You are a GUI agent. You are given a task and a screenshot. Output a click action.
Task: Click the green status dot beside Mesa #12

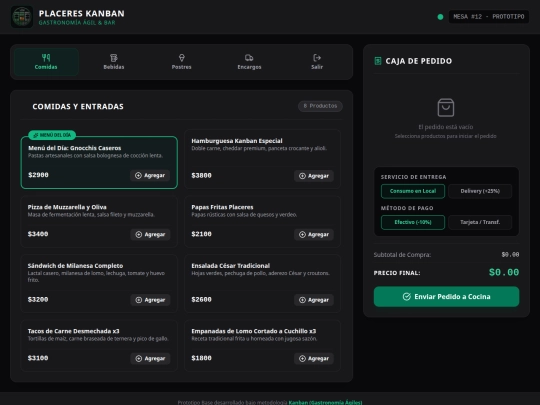click(x=440, y=17)
